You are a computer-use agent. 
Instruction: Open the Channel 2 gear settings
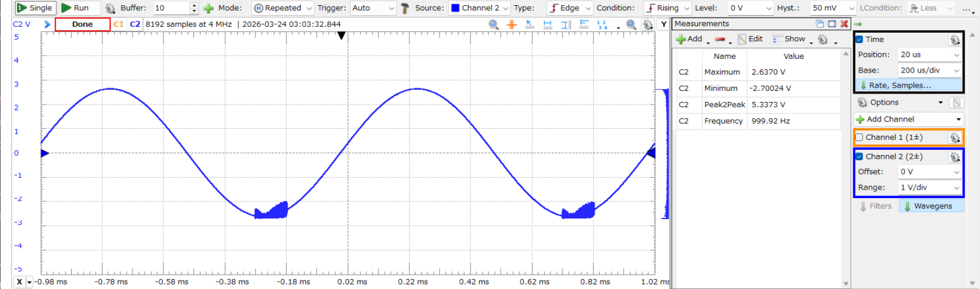click(954, 157)
